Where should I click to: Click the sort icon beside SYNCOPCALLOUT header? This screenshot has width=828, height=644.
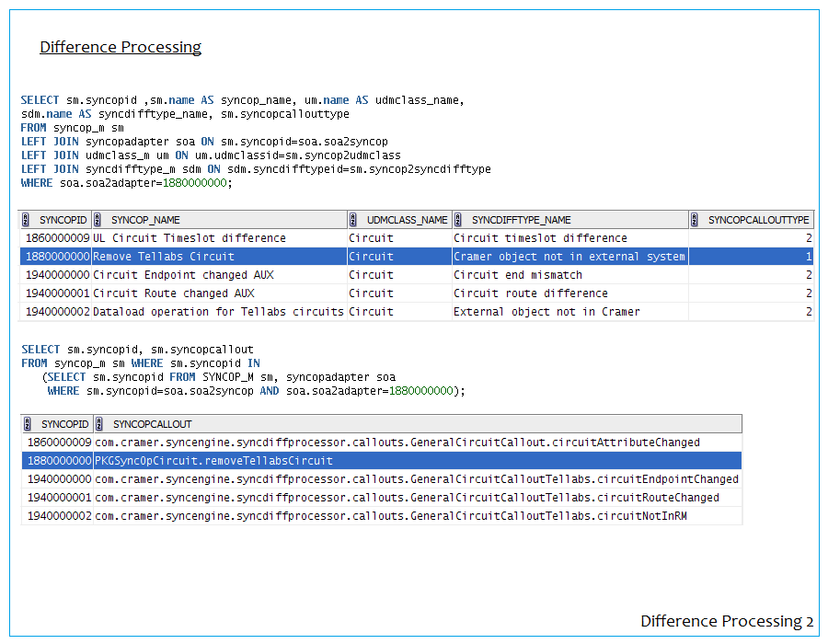(102, 424)
